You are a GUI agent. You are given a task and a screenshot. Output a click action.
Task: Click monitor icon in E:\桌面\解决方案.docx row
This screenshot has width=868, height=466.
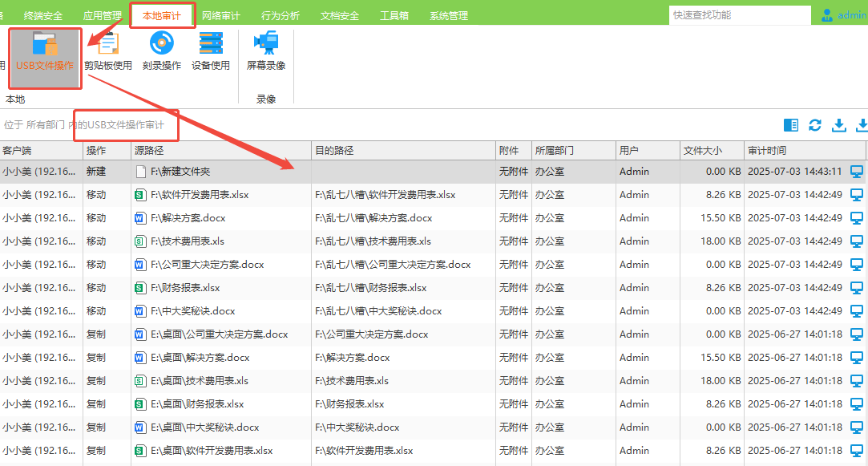coord(856,358)
